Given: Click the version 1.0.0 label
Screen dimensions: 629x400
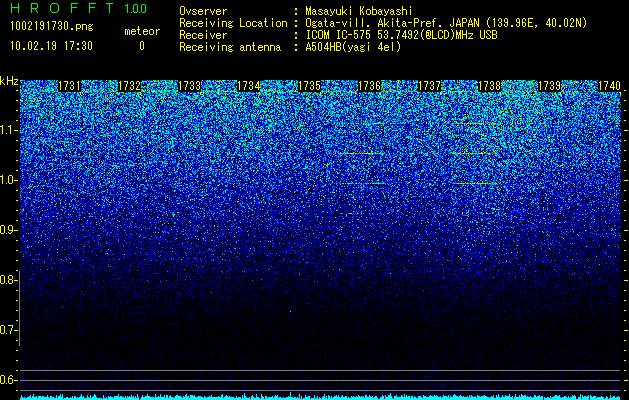Looking at the screenshot, I should pyautogui.click(x=135, y=9).
